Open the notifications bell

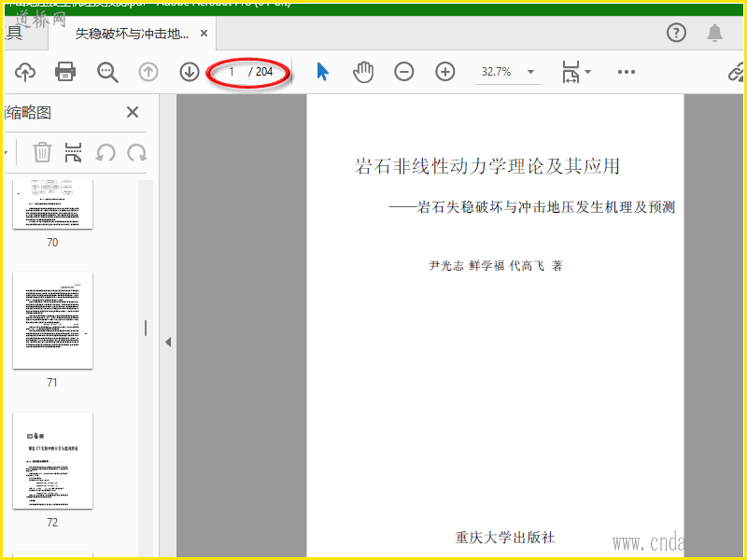(x=714, y=33)
